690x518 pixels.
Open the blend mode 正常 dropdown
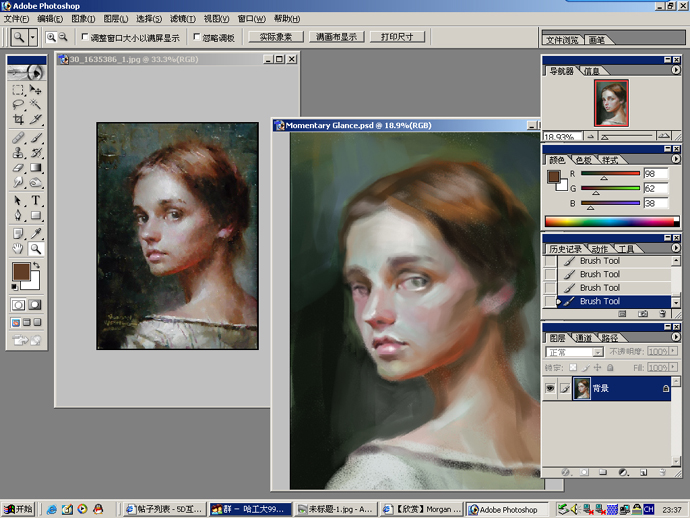point(597,352)
